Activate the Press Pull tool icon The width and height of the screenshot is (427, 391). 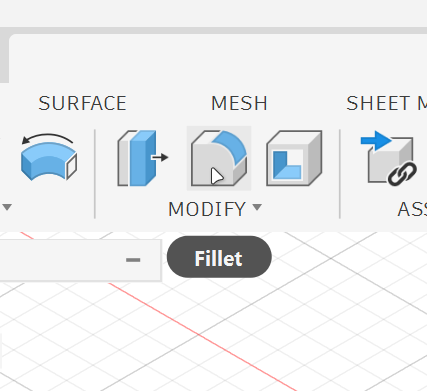coord(143,158)
